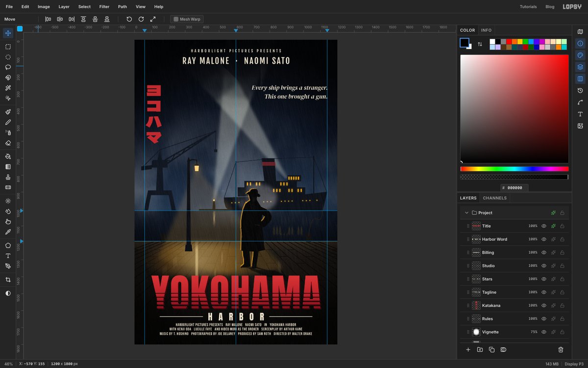Hide the Katakana layer

tap(543, 306)
